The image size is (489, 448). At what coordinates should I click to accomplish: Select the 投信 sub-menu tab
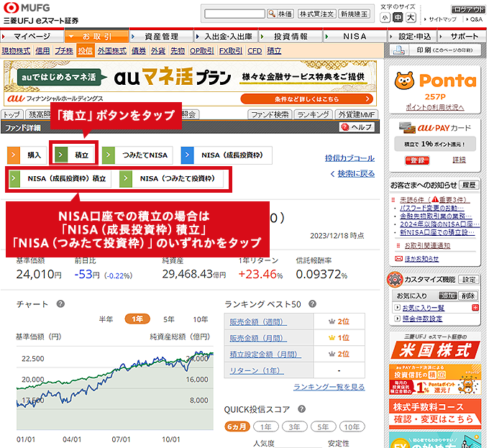[85, 51]
